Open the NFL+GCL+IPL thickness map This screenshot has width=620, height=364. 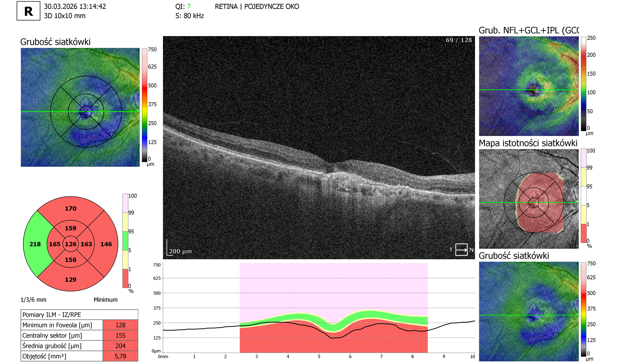coord(529,86)
